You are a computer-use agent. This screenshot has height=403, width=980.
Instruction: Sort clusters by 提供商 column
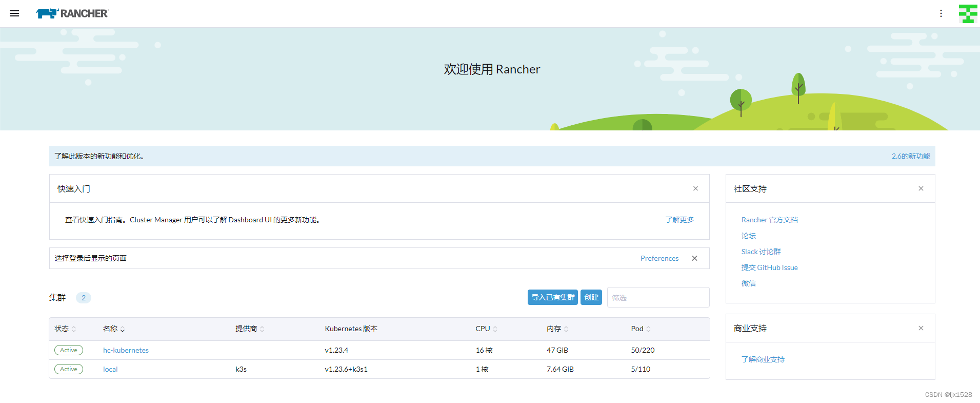(250, 329)
